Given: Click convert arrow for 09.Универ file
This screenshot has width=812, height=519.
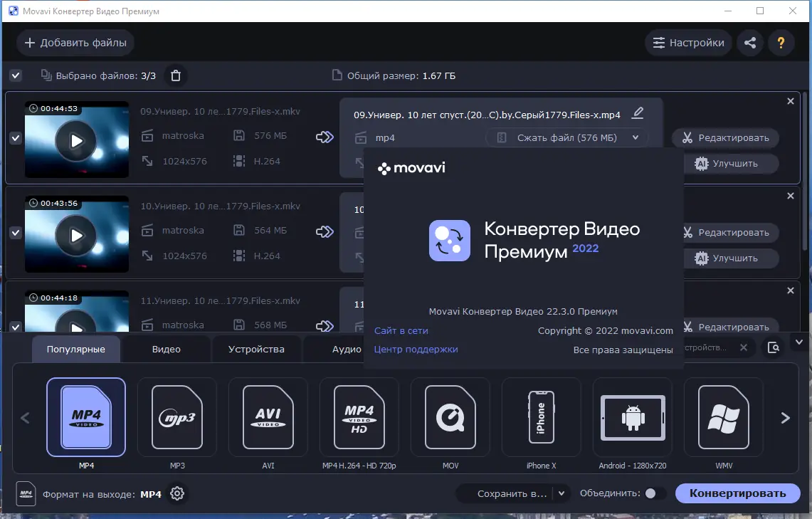Looking at the screenshot, I should pos(325,137).
